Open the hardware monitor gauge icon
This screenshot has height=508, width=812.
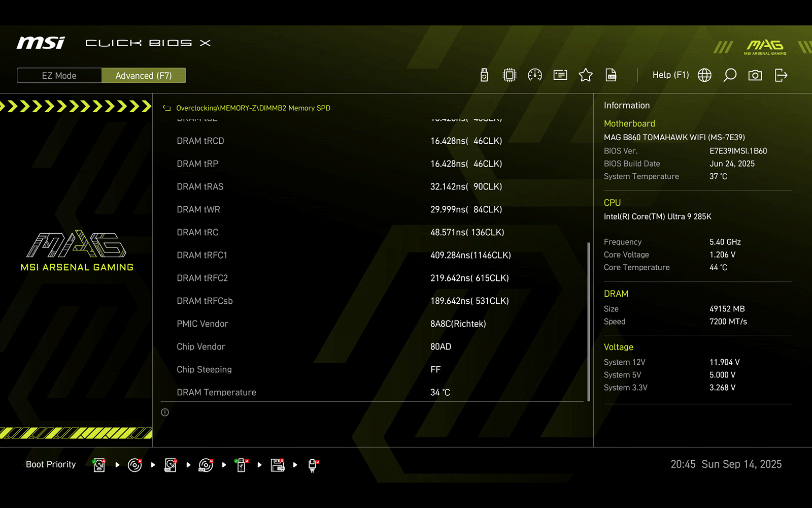(x=535, y=75)
